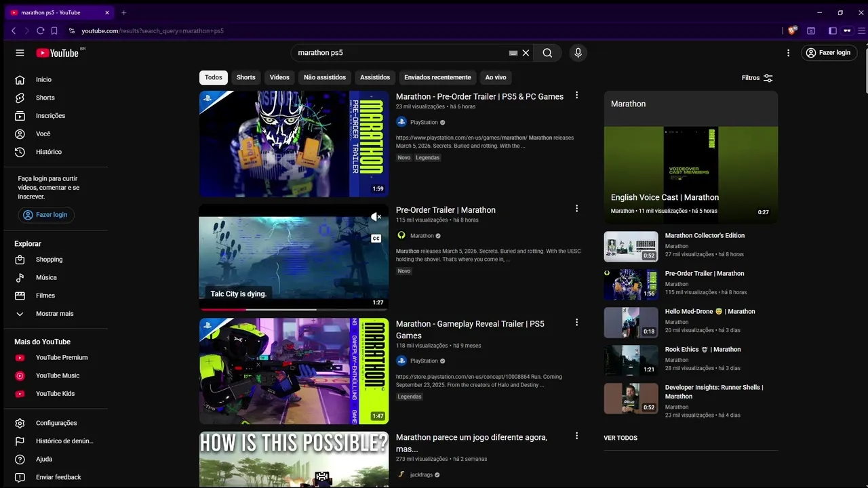Open Marathon channel on second result
The image size is (868, 488).
click(x=422, y=236)
